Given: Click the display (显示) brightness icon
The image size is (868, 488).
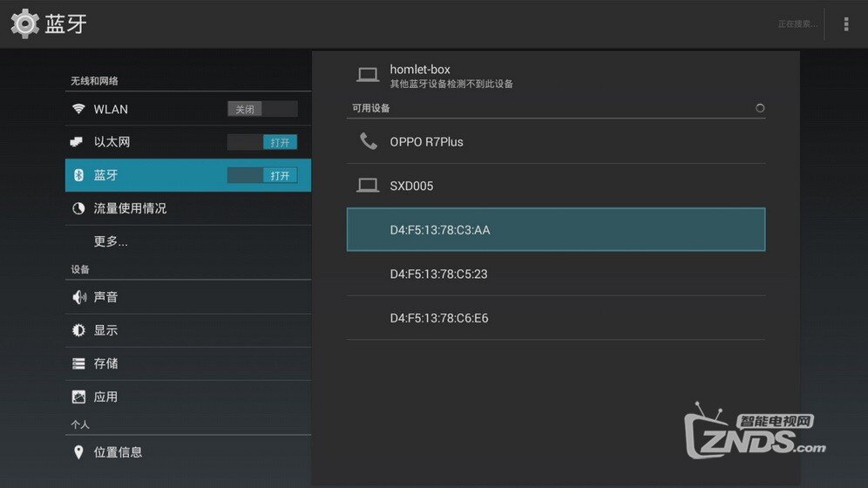Looking at the screenshot, I should coord(78,330).
